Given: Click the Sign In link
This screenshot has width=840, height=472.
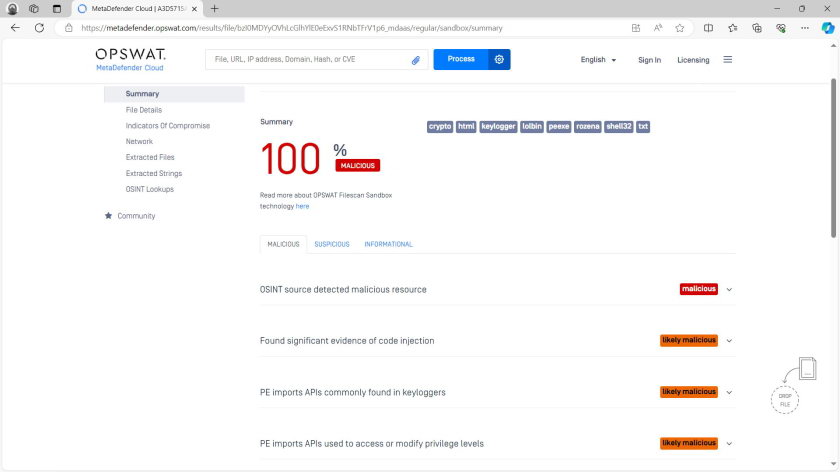Looking at the screenshot, I should [649, 60].
